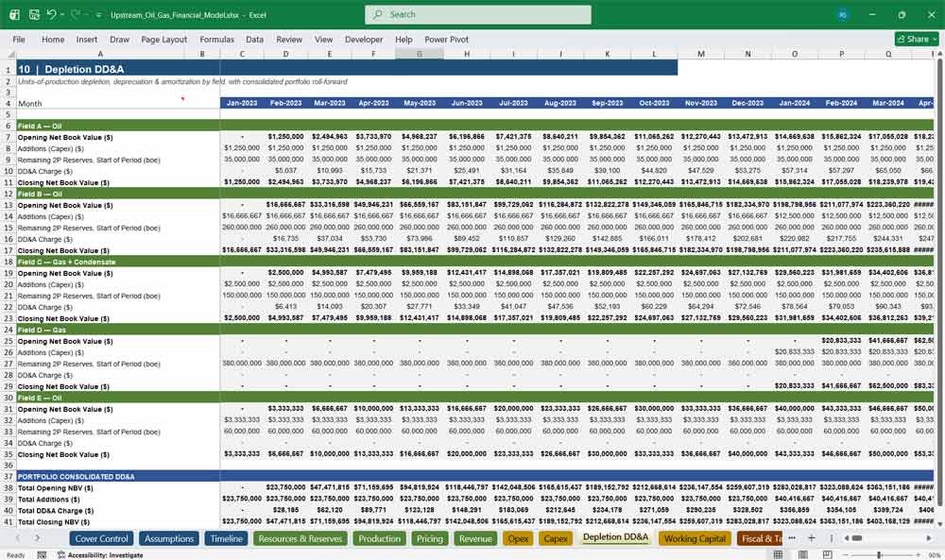Switch to the Opex sheet tab
This screenshot has height=560, width=945.
518,538
